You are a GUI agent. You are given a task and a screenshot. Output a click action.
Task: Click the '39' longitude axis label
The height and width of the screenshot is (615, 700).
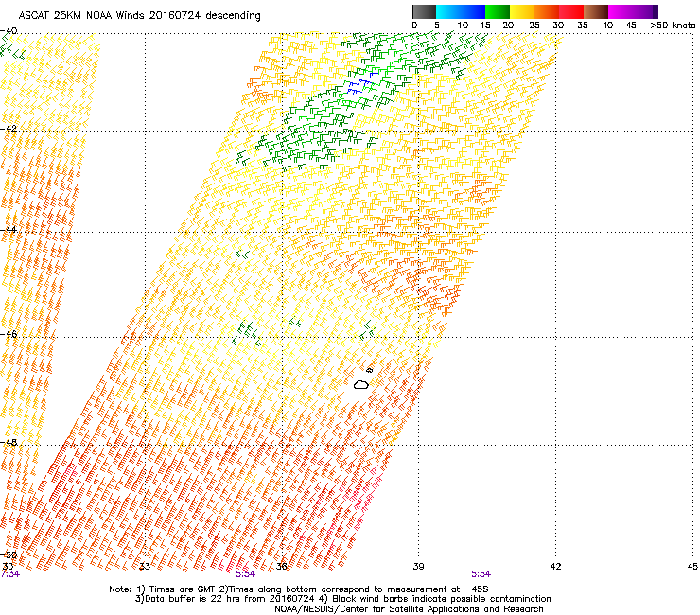click(418, 567)
